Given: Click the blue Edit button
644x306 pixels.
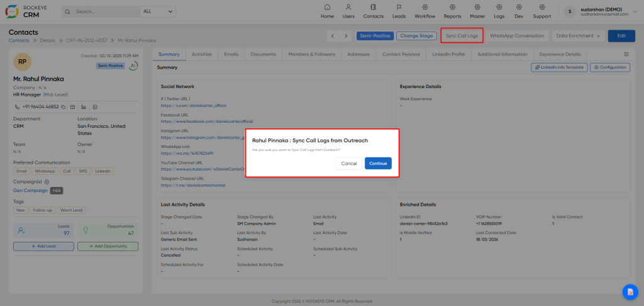Looking at the screenshot, I should point(621,36).
